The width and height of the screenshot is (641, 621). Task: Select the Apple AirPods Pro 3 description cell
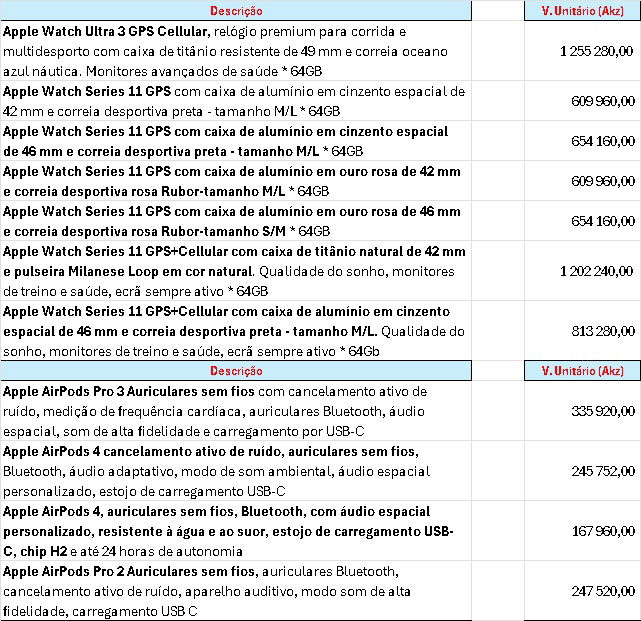pyautogui.click(x=236, y=411)
